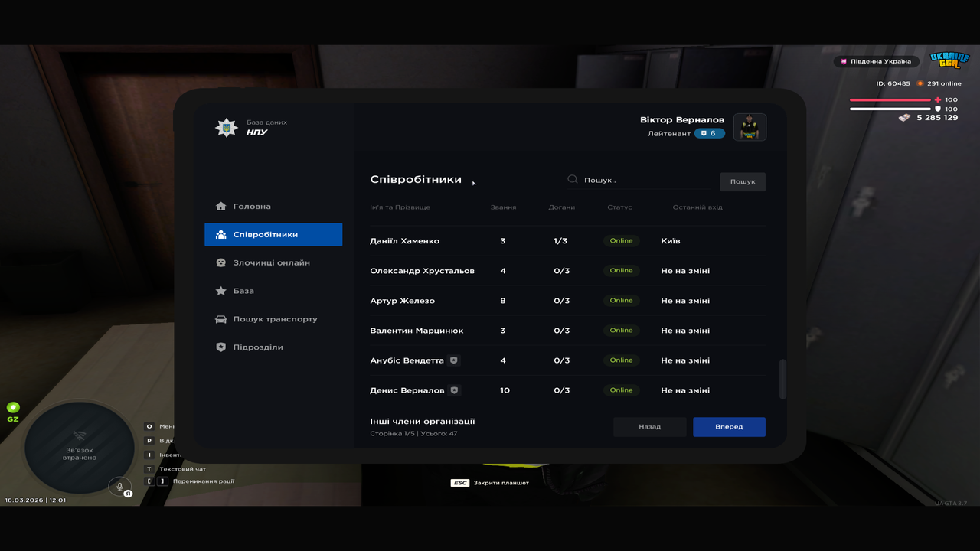Click the 5 285 129 money amount
This screenshot has width=980, height=551.
click(937, 118)
